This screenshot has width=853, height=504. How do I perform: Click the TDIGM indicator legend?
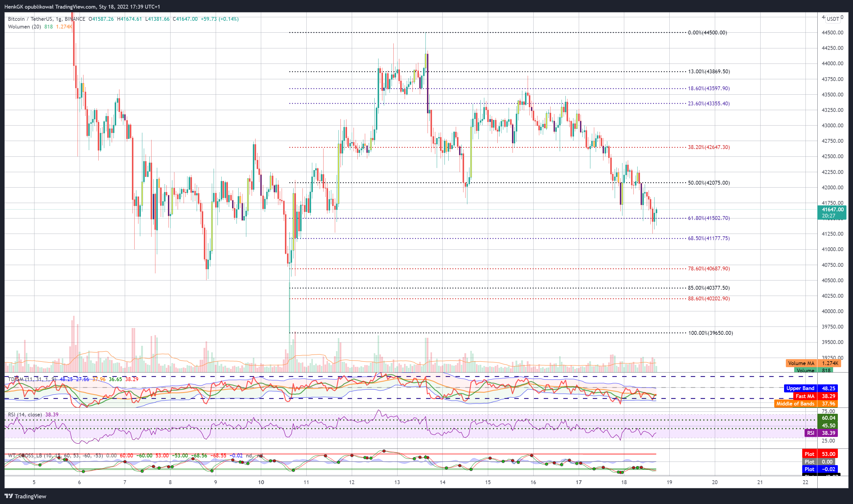coord(32,379)
